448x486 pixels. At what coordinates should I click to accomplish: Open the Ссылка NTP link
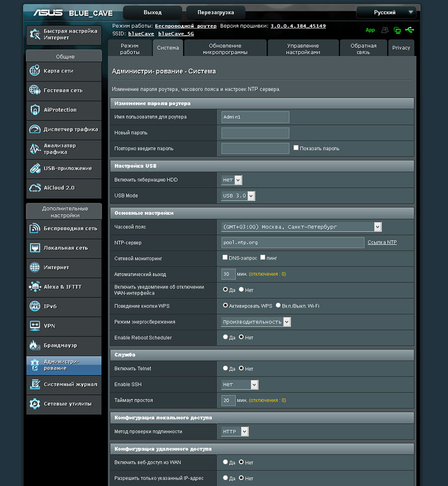click(382, 243)
